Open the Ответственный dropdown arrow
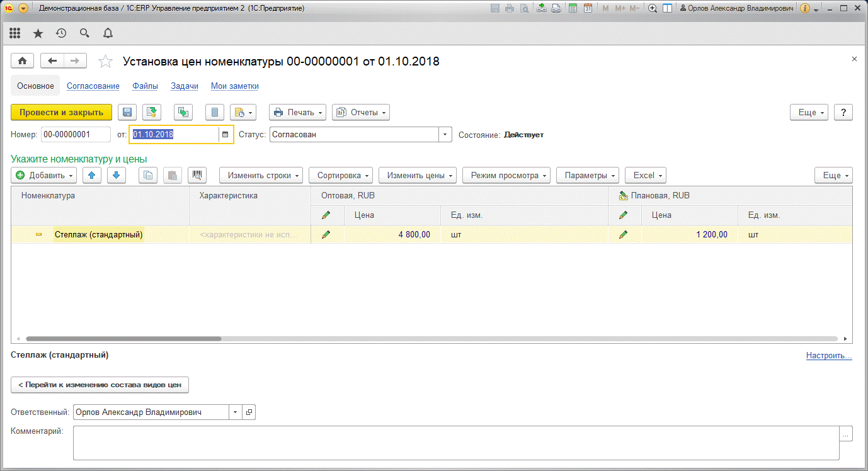868x471 pixels. [x=235, y=412]
